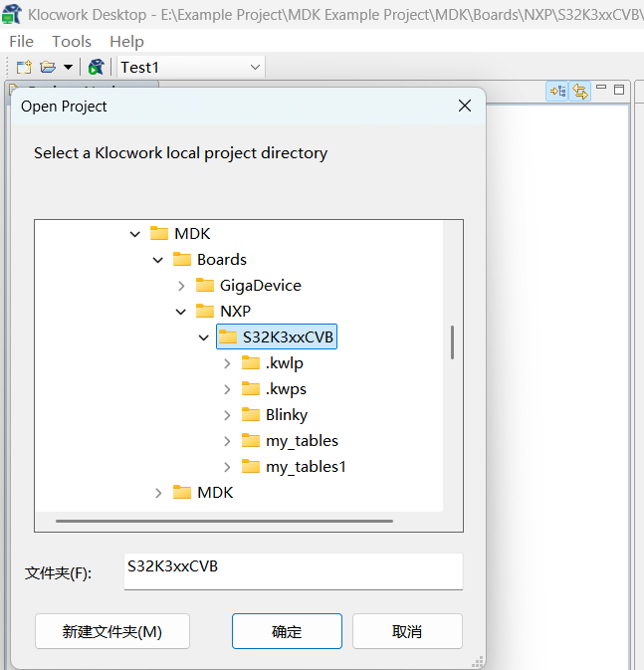Open the dropdown arrow beside Open Project icon
Screen dimensions: 644x670
click(x=68, y=67)
